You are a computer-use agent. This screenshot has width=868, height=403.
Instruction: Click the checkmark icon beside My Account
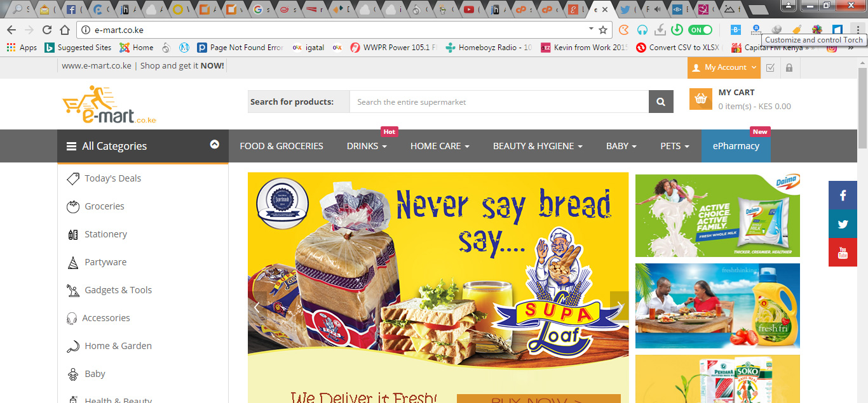pos(770,67)
